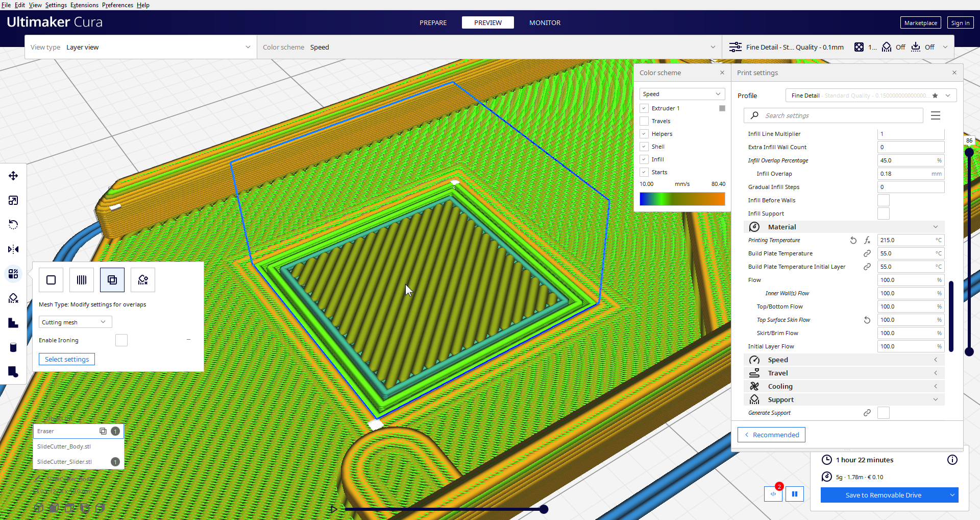Screen dimensions: 980x520
Task: Expand the Speed settings category
Action: pos(844,360)
